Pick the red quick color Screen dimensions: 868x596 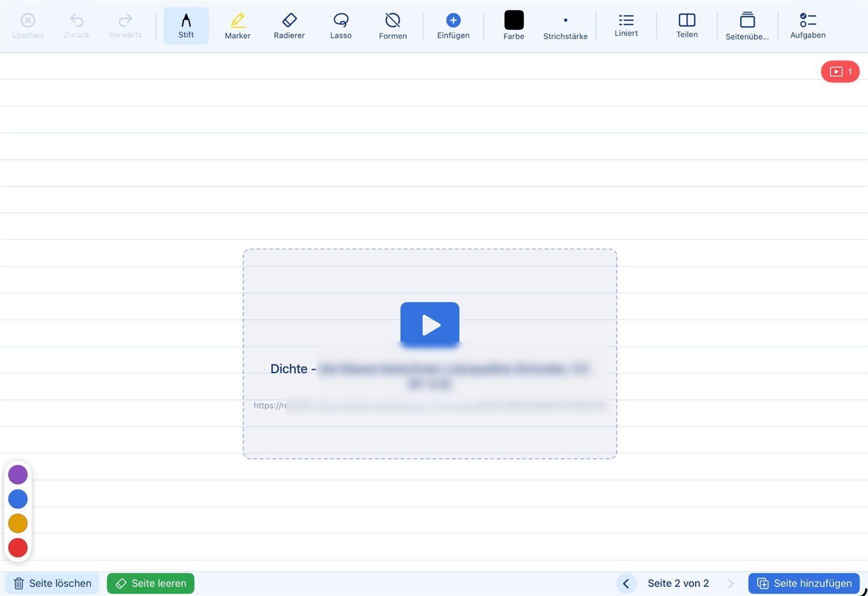click(x=18, y=548)
